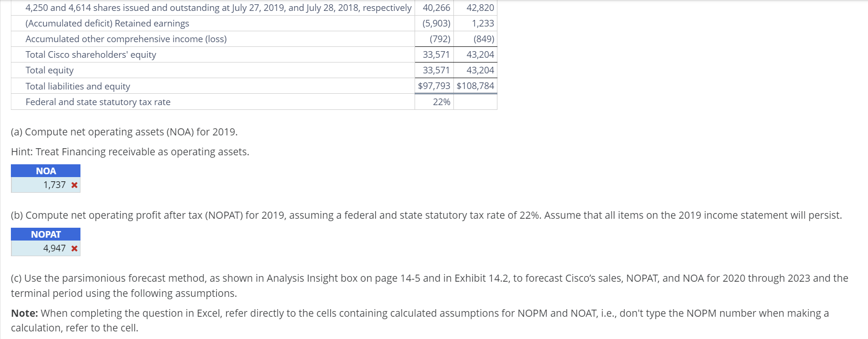868x339 pixels.
Task: Select Total equity row label
Action: pyautogui.click(x=50, y=70)
